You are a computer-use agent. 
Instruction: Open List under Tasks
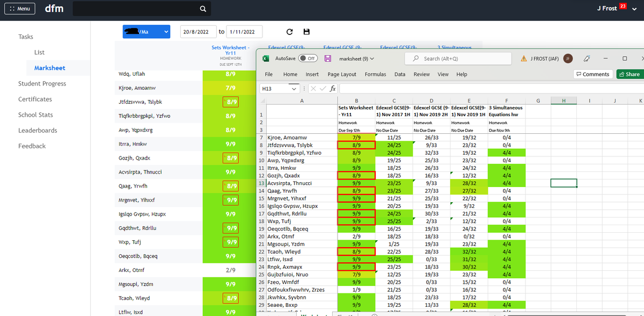coord(39,52)
